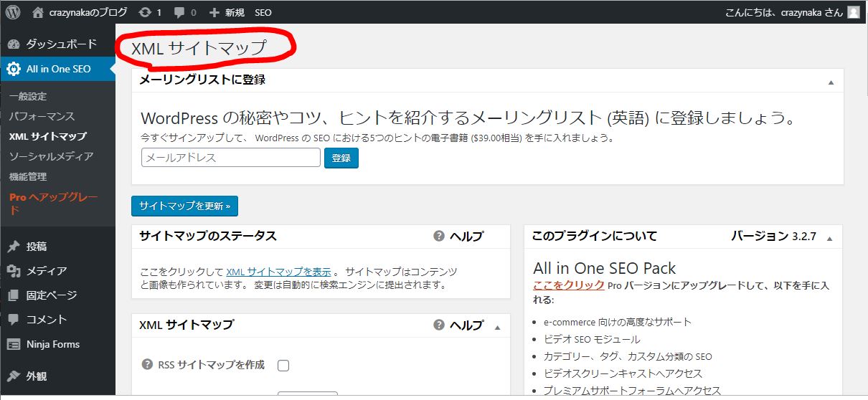Click e-commerce 向けの高度なサポート list item
This screenshot has width=868, height=400.
coord(618,322)
